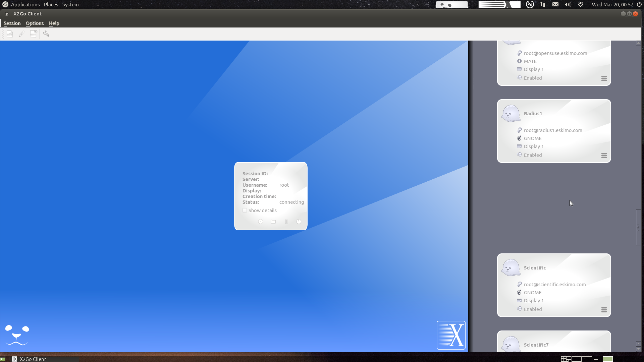Click the X2Go X logo in main area
The image size is (644, 362).
(x=451, y=335)
